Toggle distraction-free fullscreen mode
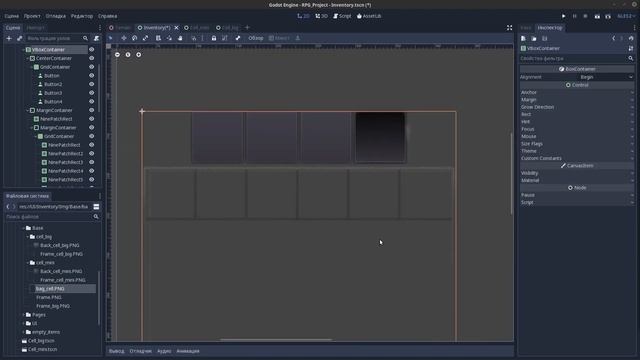The image size is (640, 360). pyautogui.click(x=509, y=28)
